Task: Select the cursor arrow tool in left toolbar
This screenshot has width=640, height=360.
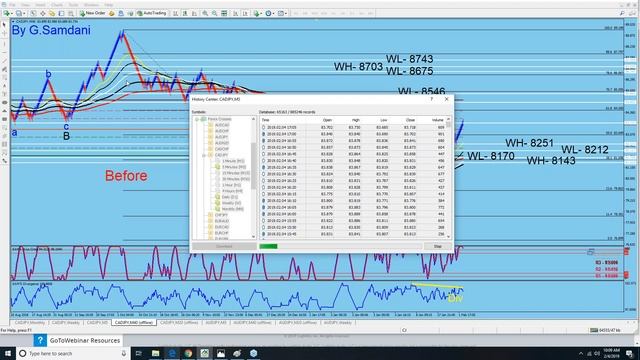Action: tap(4, 25)
